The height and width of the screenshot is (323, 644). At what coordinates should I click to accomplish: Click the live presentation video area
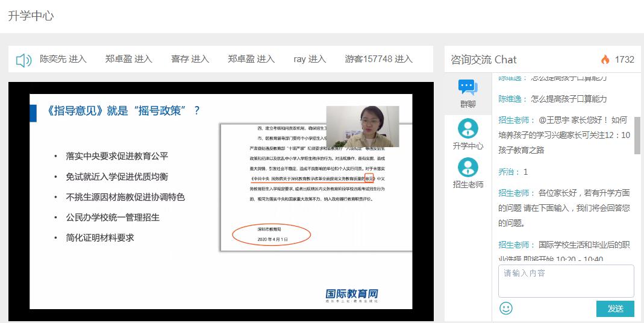(221, 201)
